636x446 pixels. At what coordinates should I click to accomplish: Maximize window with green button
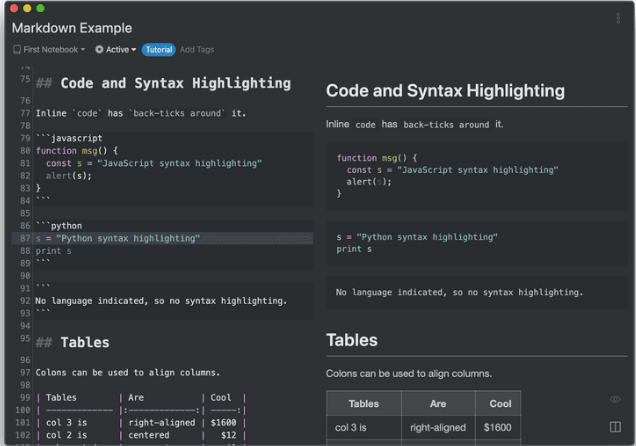(40, 8)
